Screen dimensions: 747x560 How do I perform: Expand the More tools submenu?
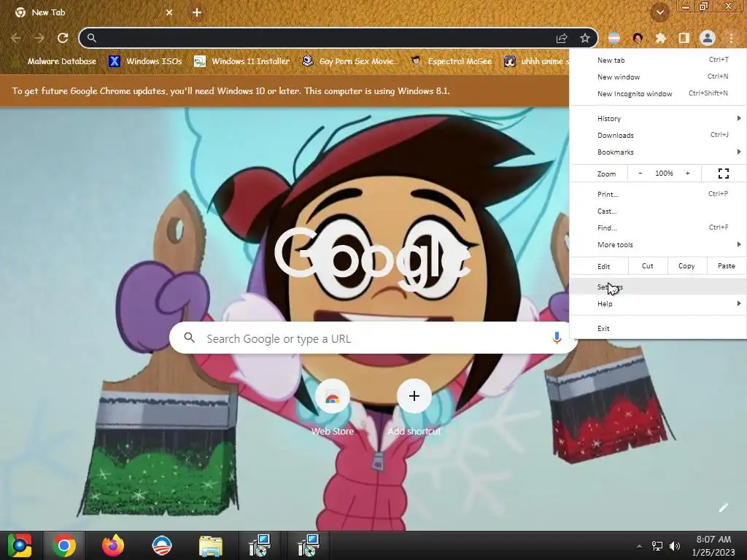pos(658,244)
